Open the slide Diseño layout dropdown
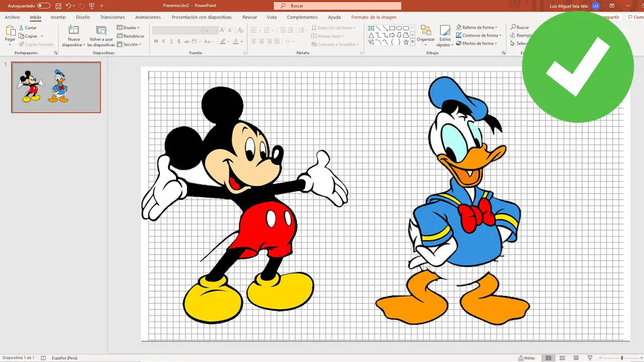The image size is (644, 362). 128,28
